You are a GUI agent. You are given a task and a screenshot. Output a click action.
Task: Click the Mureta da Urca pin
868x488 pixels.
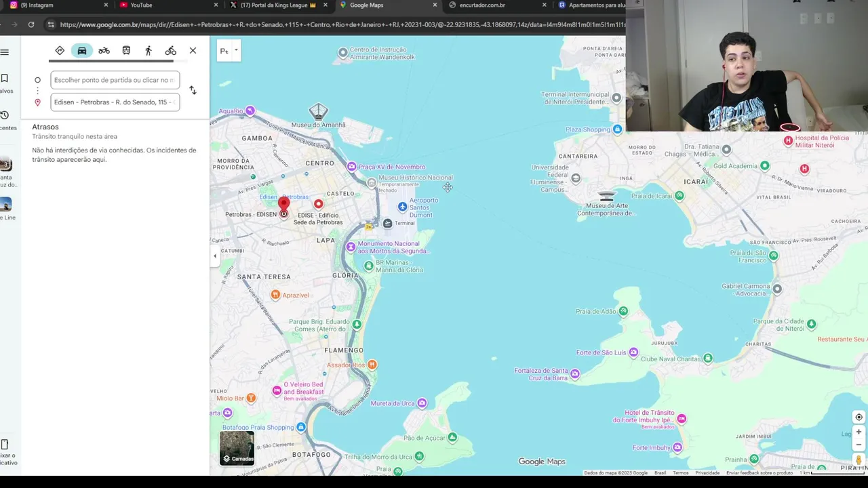[x=422, y=403]
